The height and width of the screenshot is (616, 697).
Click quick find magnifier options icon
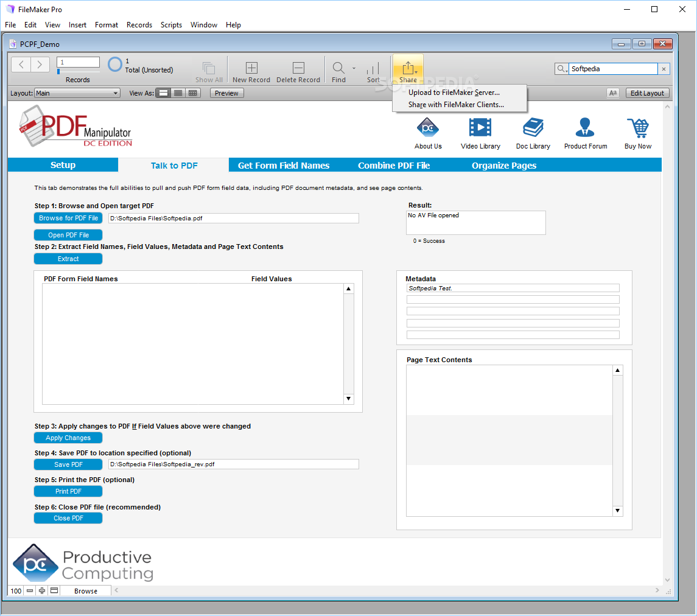point(562,69)
